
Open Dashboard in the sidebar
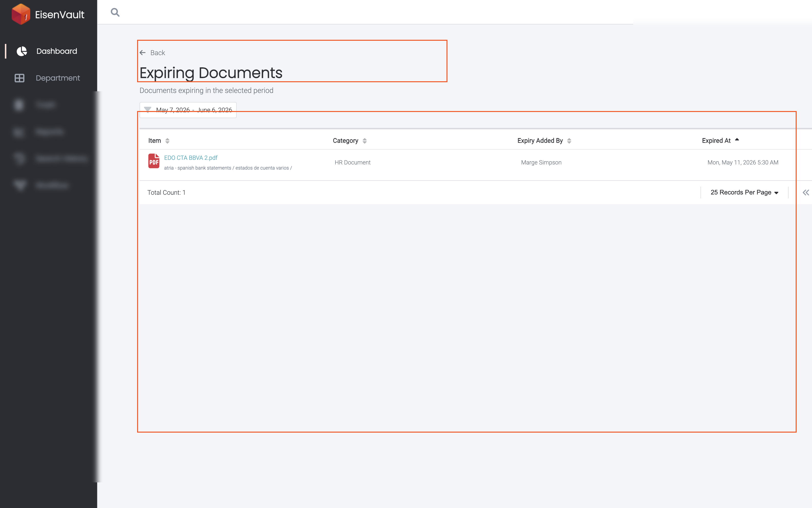tap(57, 51)
